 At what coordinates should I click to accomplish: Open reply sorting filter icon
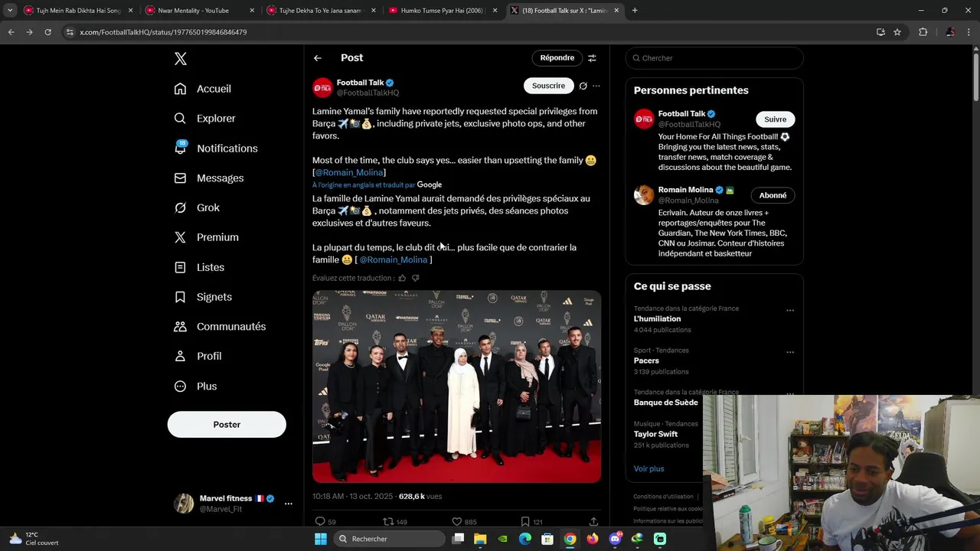pos(592,58)
